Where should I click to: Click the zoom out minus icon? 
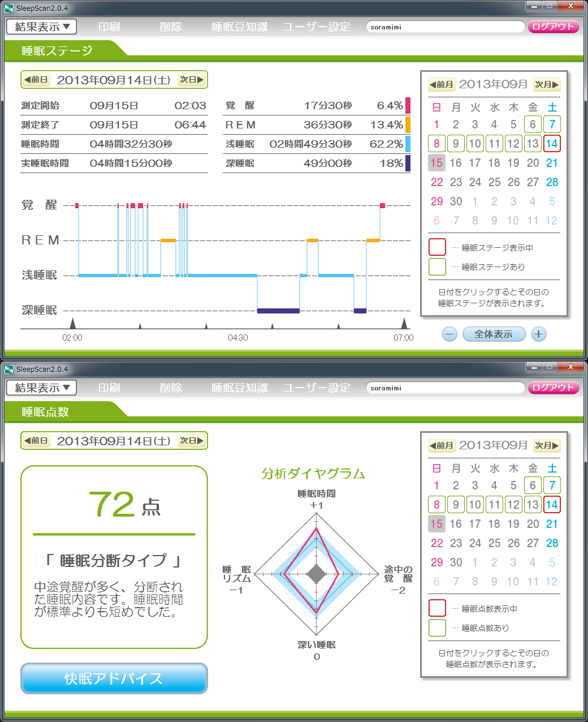[449, 334]
